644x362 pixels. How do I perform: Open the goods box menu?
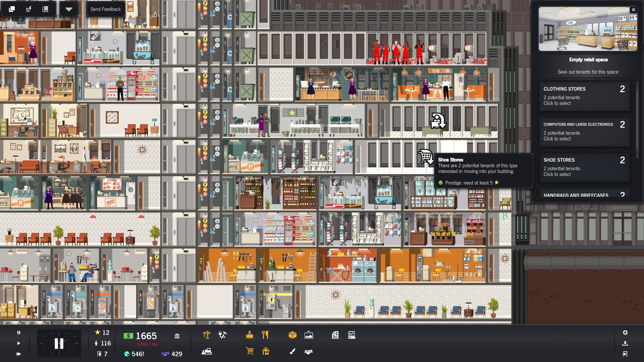pos(293,335)
